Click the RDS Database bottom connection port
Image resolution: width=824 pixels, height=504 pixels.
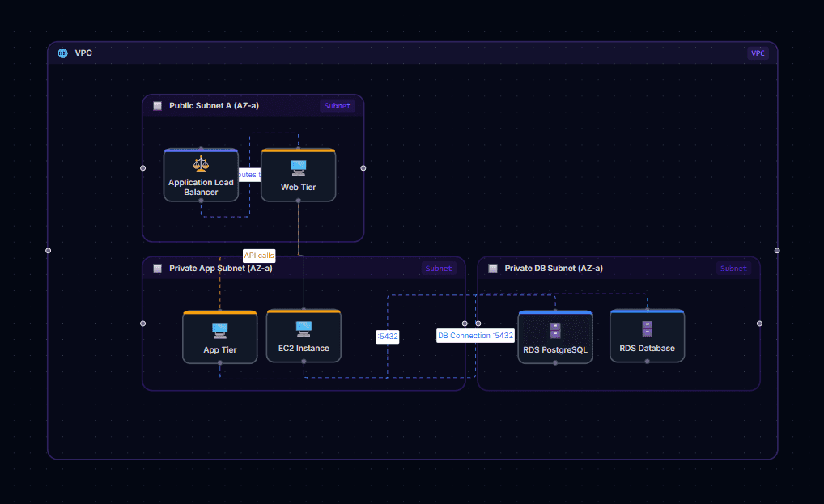point(647,361)
